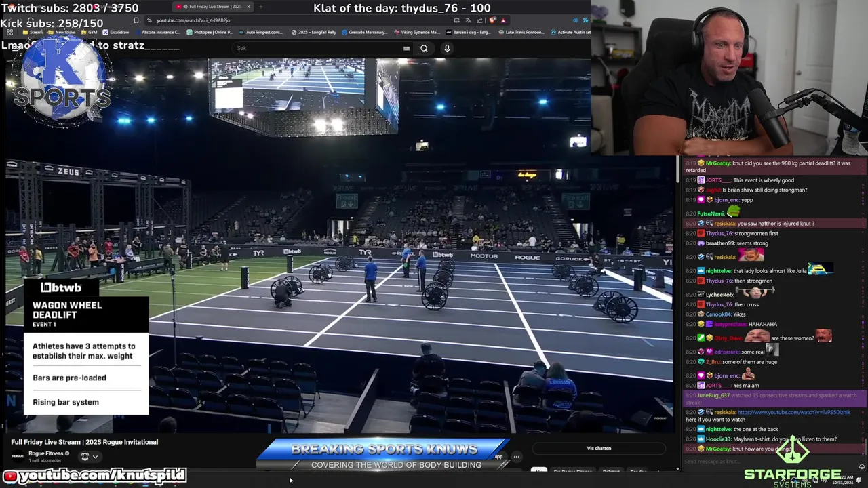
Task: Open the Grenade Mercenary bookmark
Action: click(x=365, y=32)
